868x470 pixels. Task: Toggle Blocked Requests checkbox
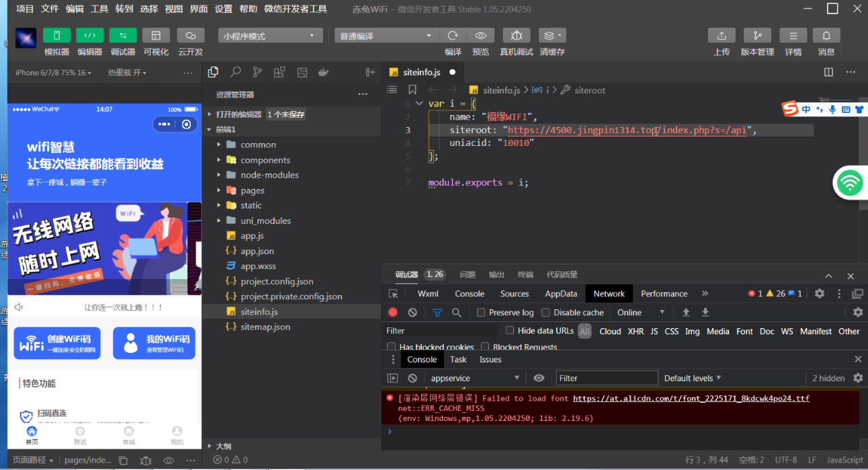coord(484,347)
